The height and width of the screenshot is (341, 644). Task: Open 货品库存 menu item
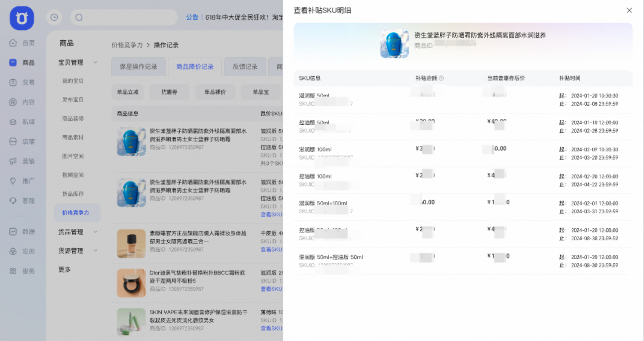point(73,194)
